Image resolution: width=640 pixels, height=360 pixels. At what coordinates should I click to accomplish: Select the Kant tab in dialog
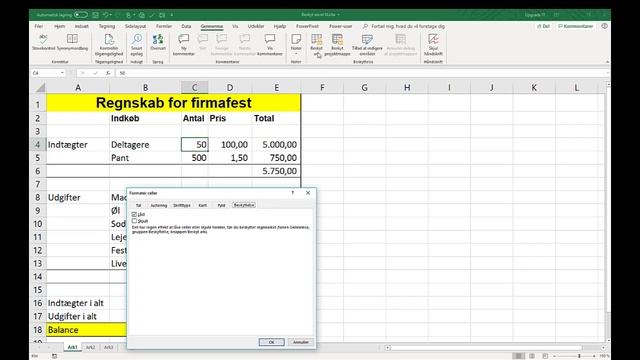pyautogui.click(x=202, y=205)
